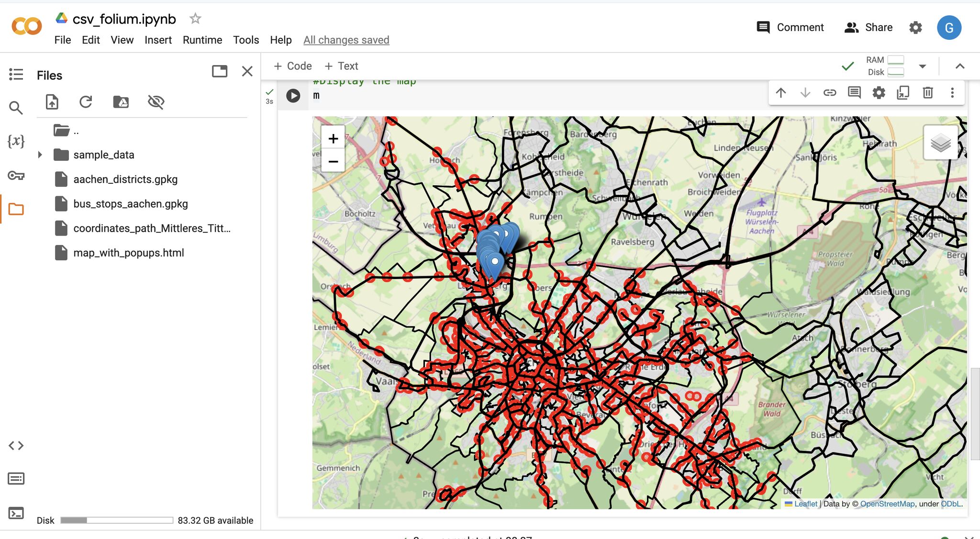This screenshot has width=980, height=539.
Task: Add a new Text cell
Action: 341,66
